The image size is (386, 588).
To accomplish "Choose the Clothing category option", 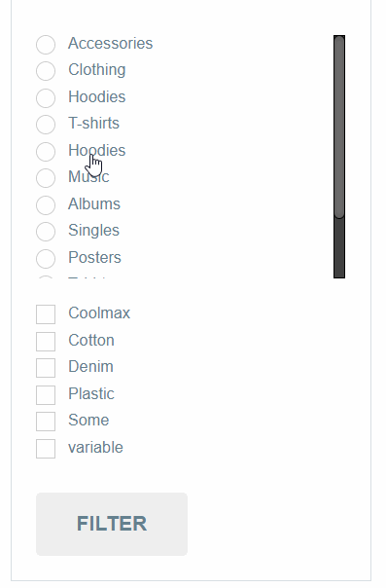I will [x=46, y=71].
